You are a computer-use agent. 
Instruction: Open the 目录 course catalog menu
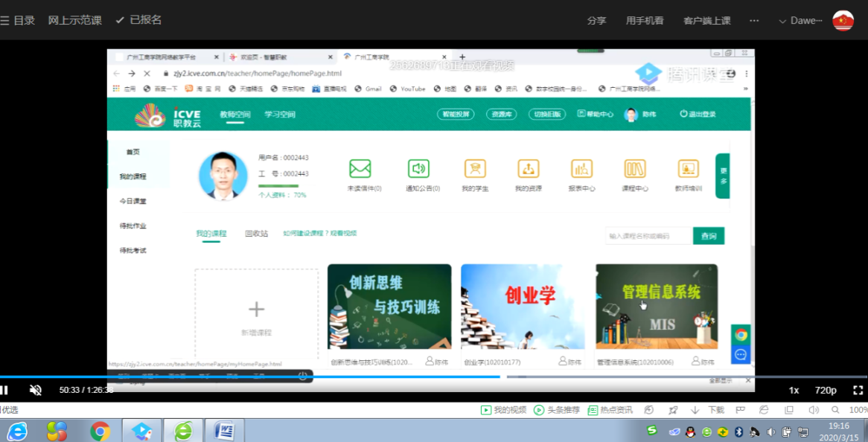(18, 20)
